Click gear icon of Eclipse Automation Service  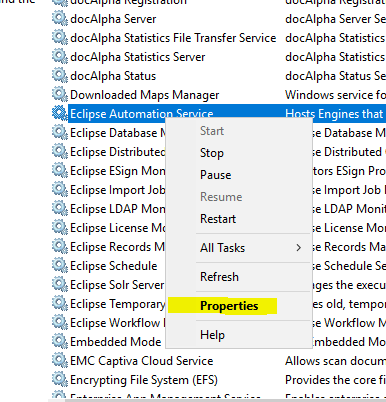click(60, 114)
